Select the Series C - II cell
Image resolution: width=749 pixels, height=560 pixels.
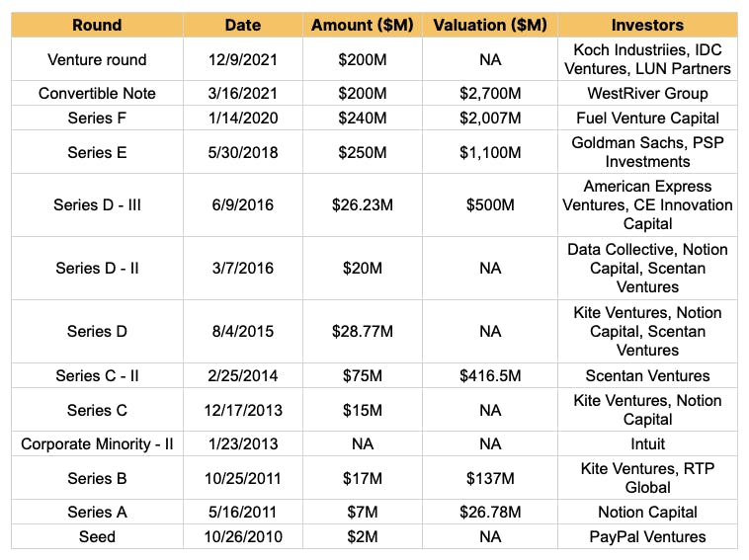click(x=97, y=375)
